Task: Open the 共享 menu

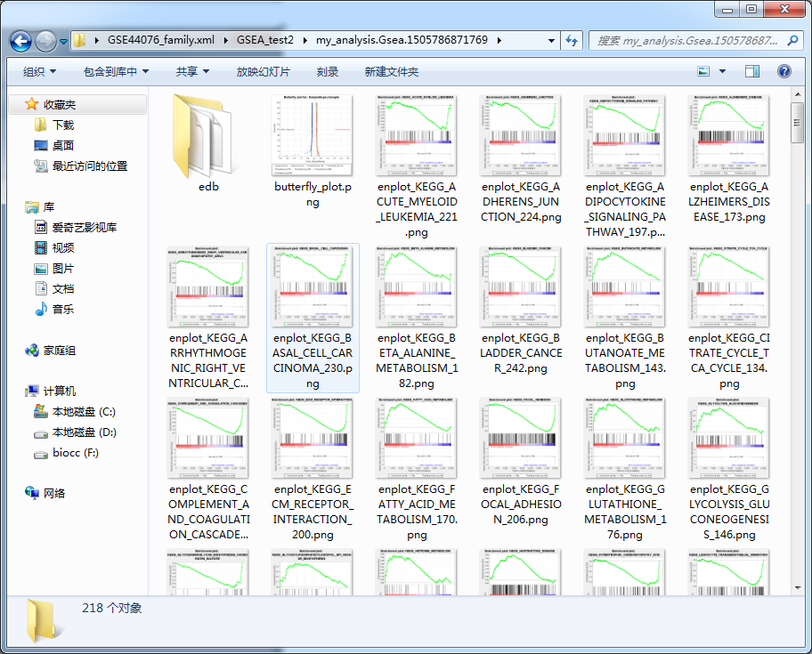Action: (192, 71)
